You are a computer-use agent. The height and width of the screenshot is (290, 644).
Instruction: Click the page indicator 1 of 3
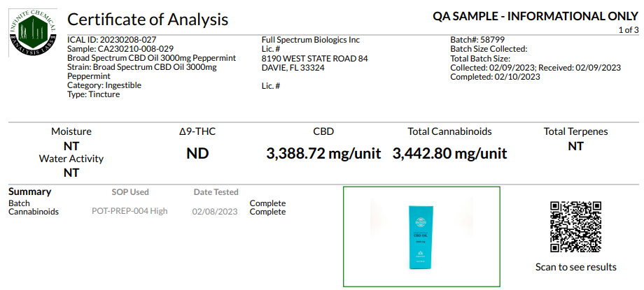628,30
